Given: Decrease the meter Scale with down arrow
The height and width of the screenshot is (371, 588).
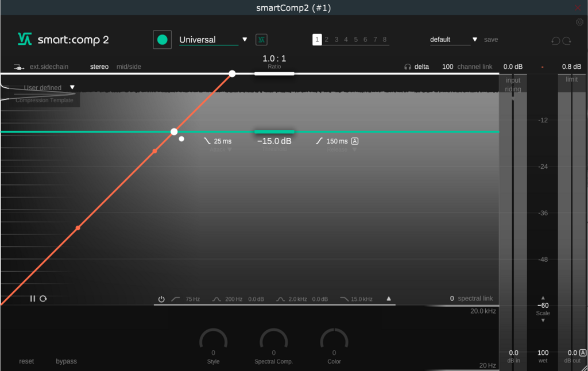Looking at the screenshot, I should click(543, 320).
